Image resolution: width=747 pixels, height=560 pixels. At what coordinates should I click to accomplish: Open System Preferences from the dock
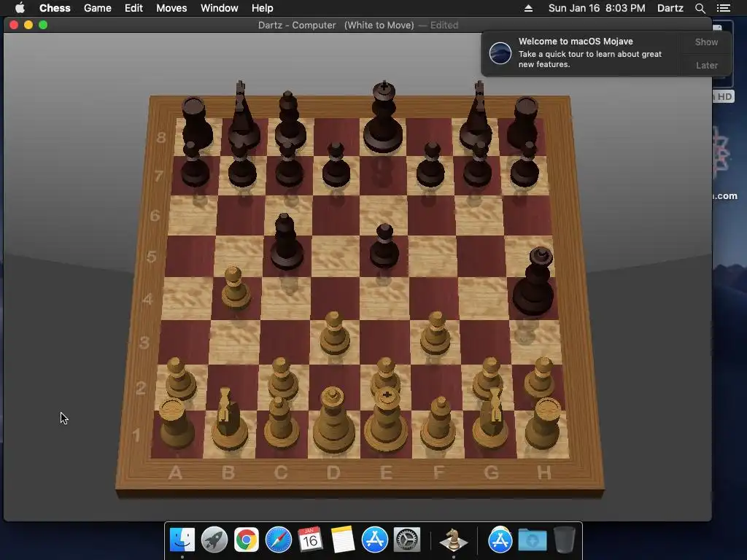pyautogui.click(x=406, y=540)
